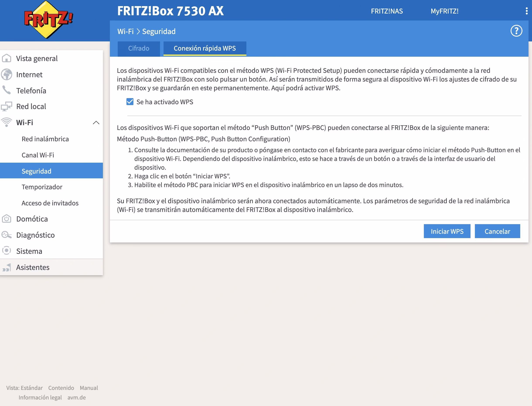Open the Temporizador submenu item
Screen dimensions: 532x406
click(x=42, y=187)
